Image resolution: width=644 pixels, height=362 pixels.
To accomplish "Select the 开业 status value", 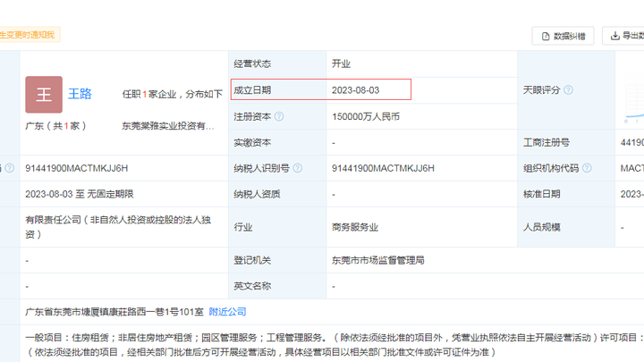I will (x=341, y=64).
